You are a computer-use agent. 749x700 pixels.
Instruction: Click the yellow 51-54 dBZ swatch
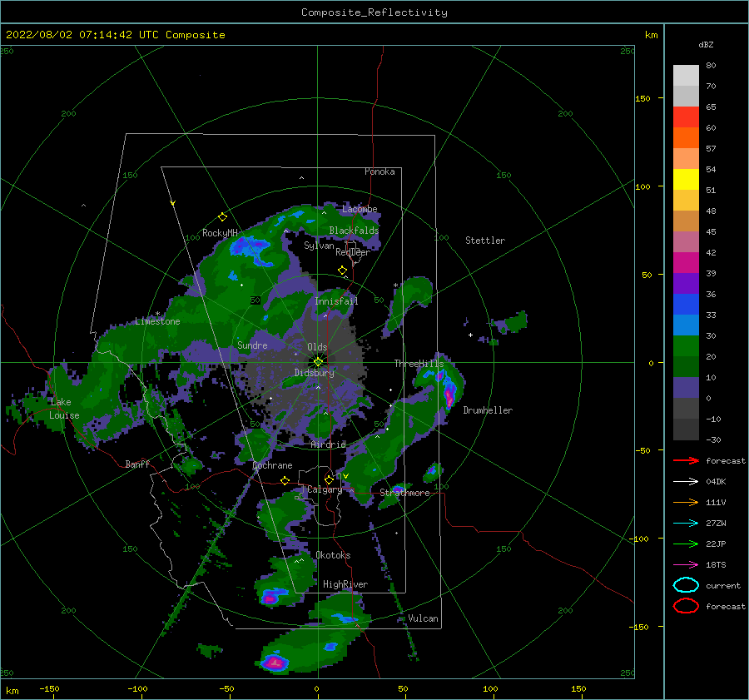pyautogui.click(x=686, y=179)
